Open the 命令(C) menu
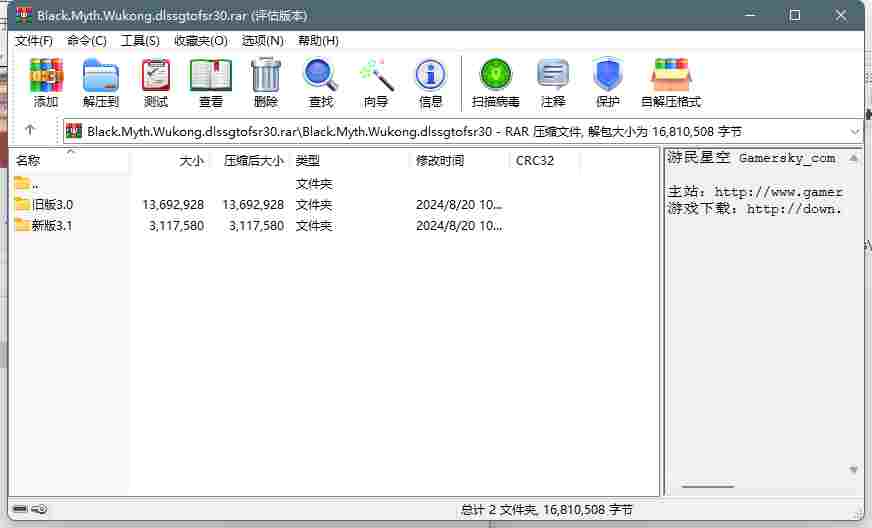Image resolution: width=872 pixels, height=528 pixels. [87, 41]
